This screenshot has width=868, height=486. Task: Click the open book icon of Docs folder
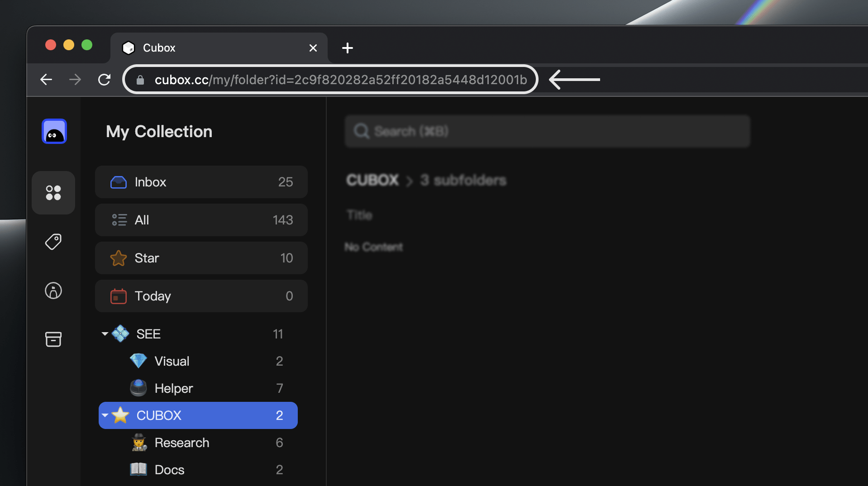pyautogui.click(x=138, y=469)
